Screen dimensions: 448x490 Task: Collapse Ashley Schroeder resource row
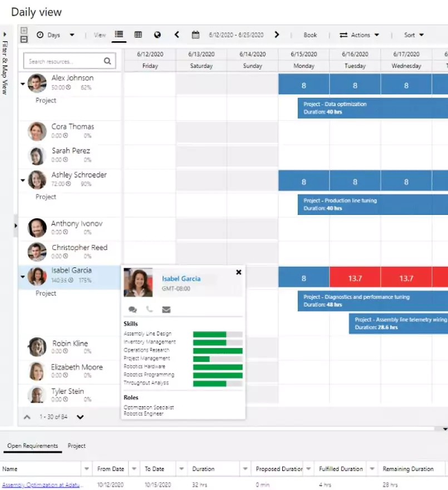coord(23,180)
